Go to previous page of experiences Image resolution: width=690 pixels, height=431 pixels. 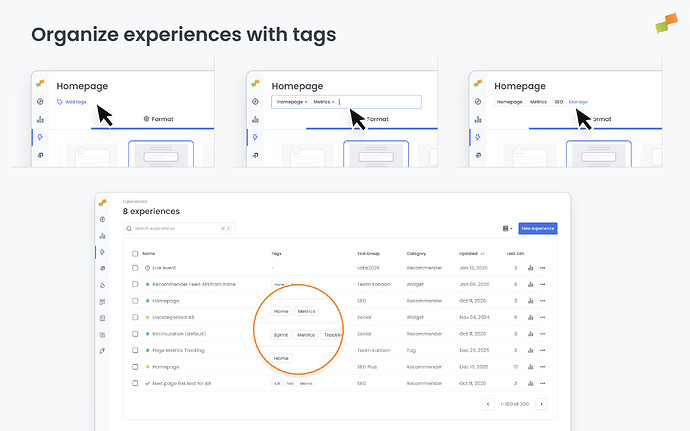pos(488,404)
